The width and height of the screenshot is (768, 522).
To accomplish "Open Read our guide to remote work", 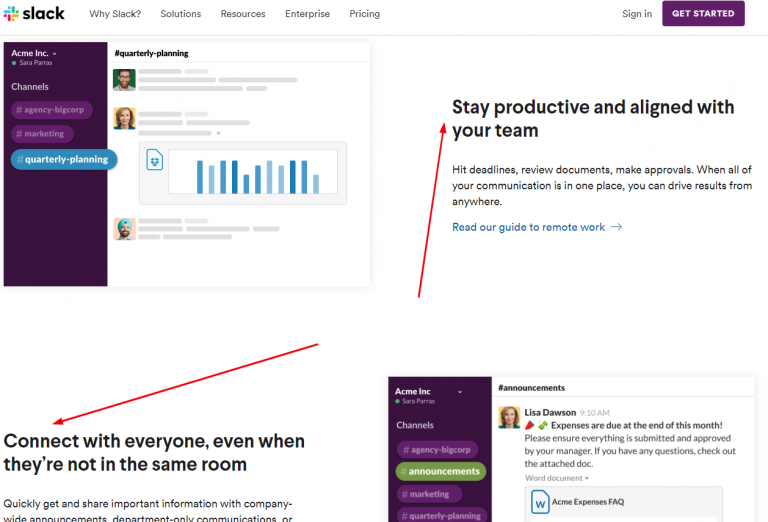I will 528,227.
